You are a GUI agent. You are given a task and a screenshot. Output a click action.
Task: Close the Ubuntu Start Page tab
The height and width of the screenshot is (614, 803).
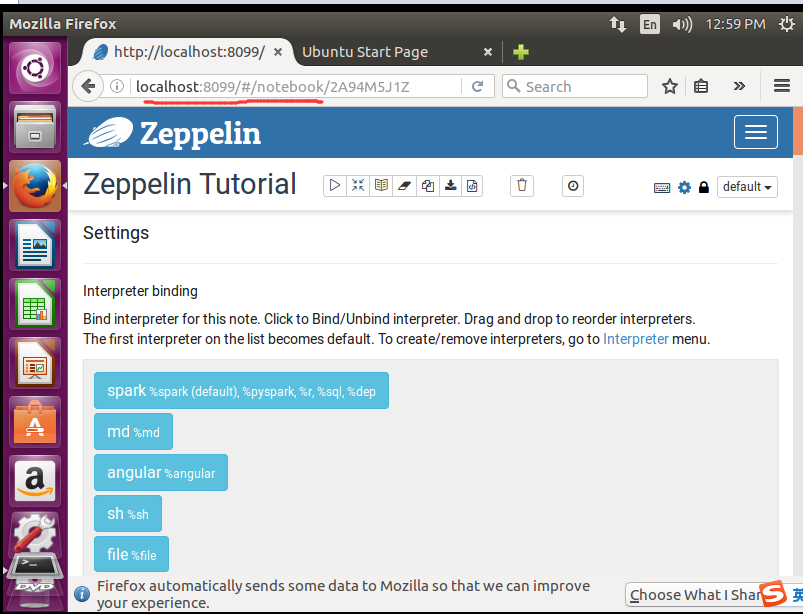click(x=488, y=52)
